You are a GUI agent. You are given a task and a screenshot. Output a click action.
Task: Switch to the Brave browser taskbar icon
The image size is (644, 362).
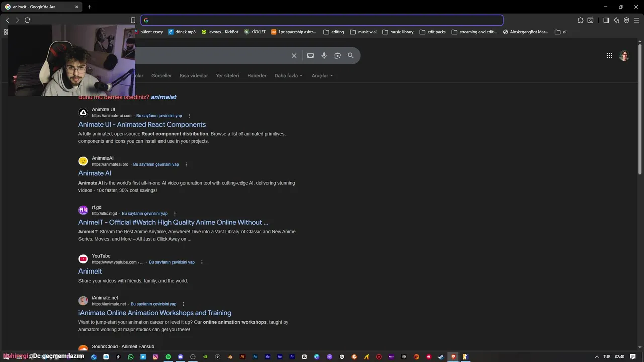(454, 357)
